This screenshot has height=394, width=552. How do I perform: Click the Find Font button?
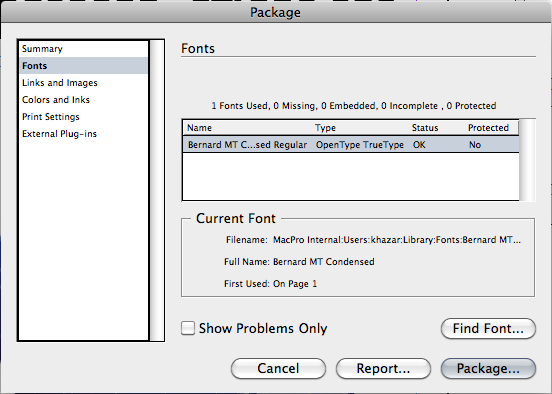[x=488, y=329]
